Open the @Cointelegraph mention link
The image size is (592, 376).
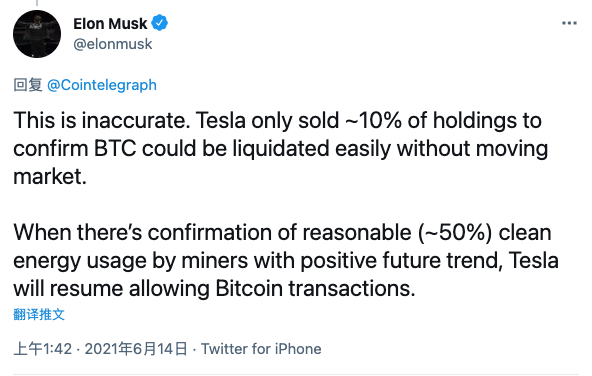pyautogui.click(x=102, y=85)
